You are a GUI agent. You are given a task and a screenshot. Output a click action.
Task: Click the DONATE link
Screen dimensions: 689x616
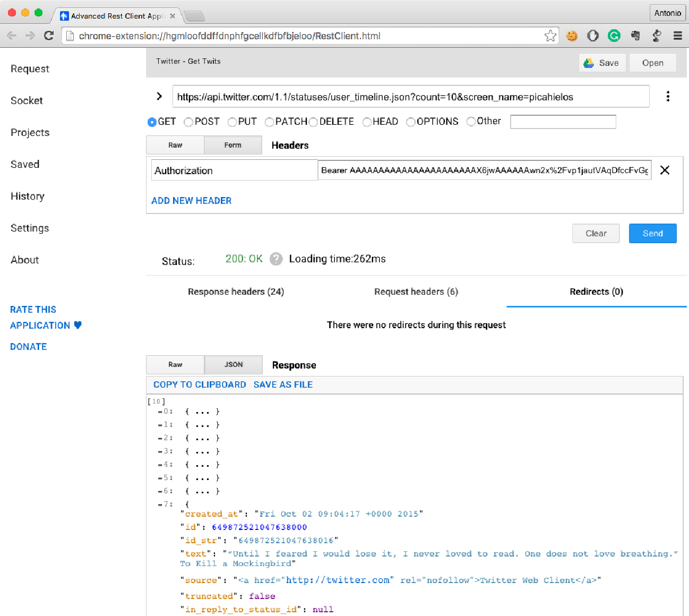[29, 347]
